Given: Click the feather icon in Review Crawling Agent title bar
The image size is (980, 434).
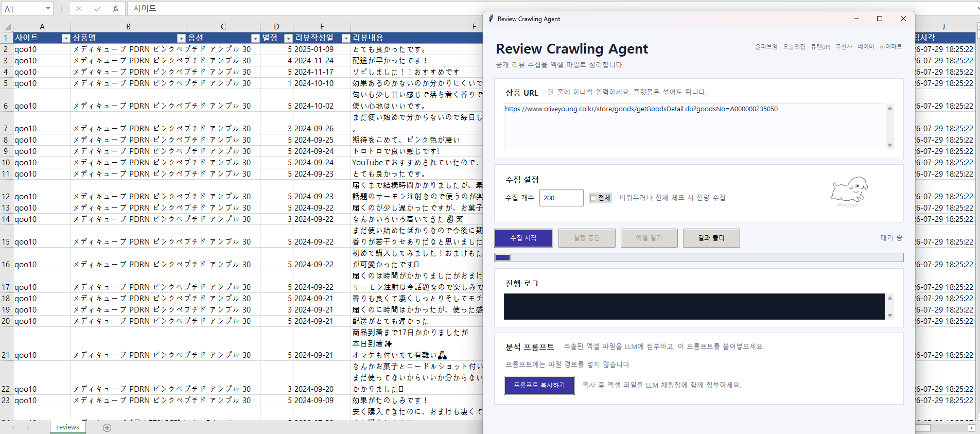Looking at the screenshot, I should point(491,19).
